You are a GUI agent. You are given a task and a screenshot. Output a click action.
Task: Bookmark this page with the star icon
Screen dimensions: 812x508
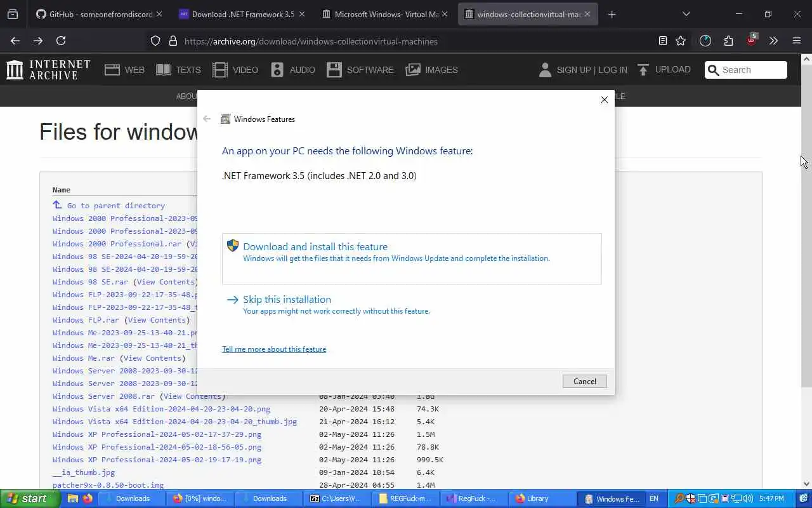click(x=681, y=41)
